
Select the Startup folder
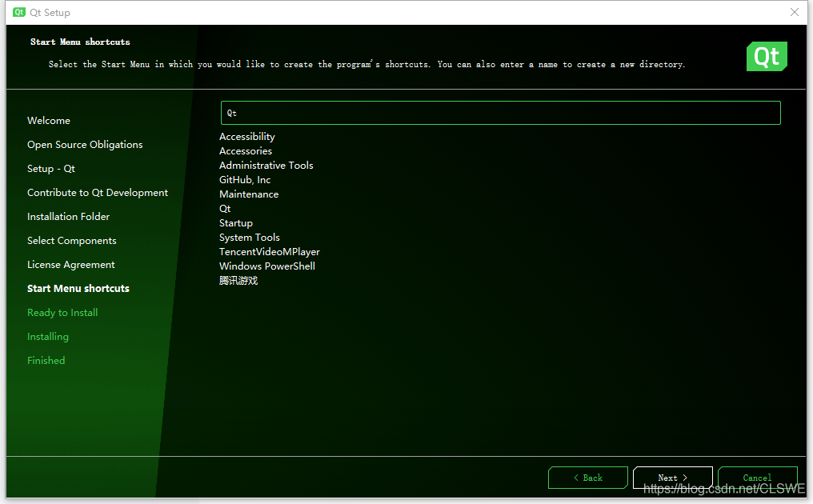click(x=236, y=223)
